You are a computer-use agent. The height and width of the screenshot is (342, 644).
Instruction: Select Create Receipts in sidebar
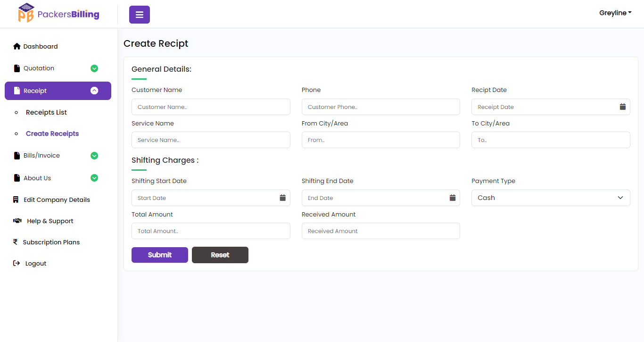(x=52, y=133)
